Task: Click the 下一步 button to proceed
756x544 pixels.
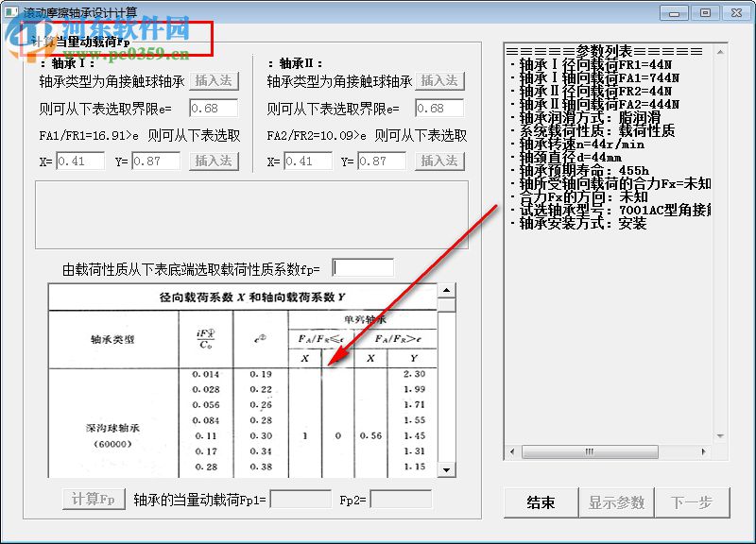Action: pyautogui.click(x=695, y=502)
